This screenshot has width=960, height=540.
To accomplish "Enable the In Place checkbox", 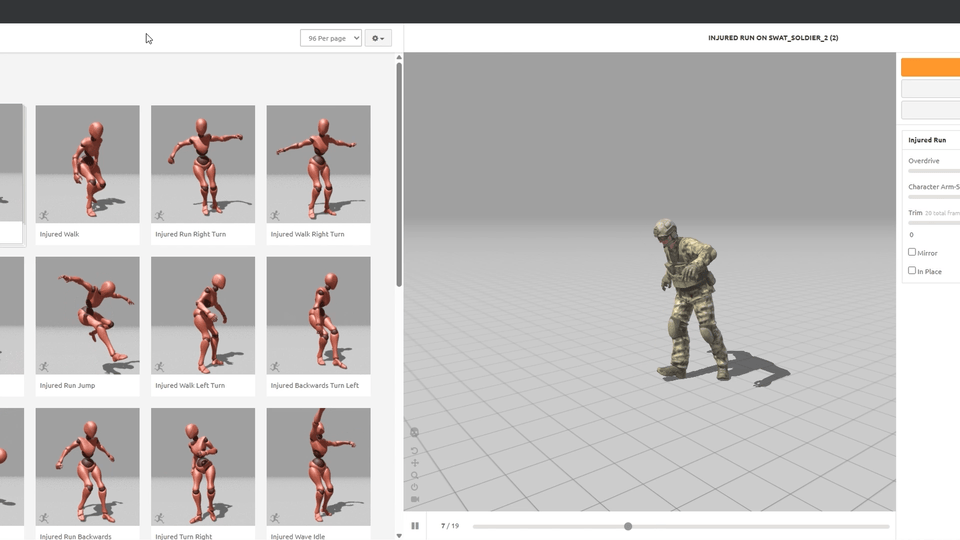I will [x=912, y=270].
